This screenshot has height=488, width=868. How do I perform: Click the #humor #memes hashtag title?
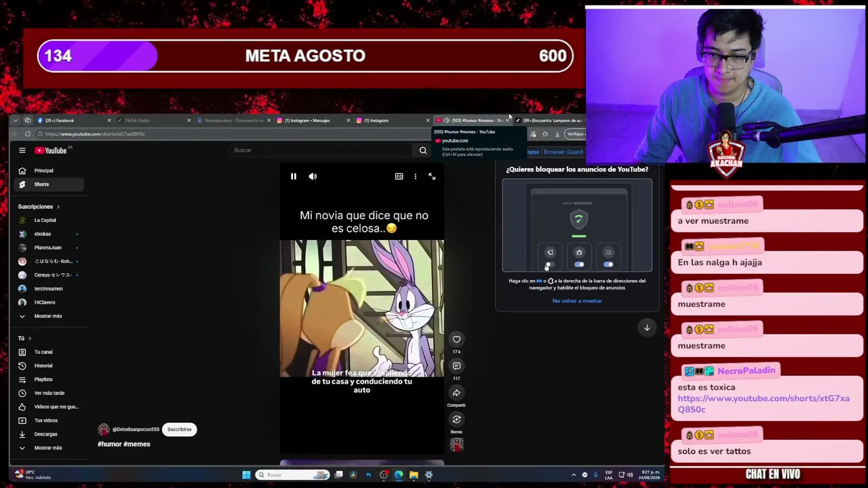pyautogui.click(x=124, y=444)
